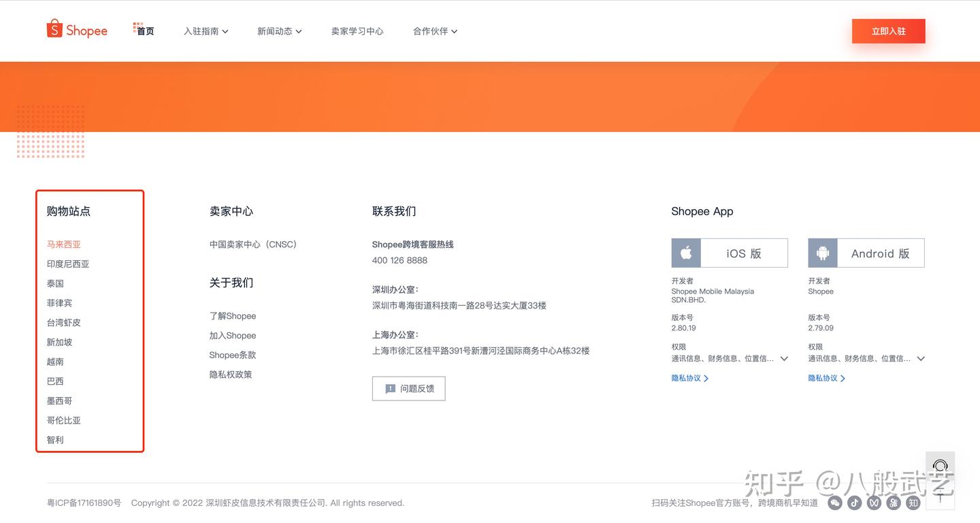
Task: Open the fourth social icon beside Zhihu
Action: [x=894, y=503]
